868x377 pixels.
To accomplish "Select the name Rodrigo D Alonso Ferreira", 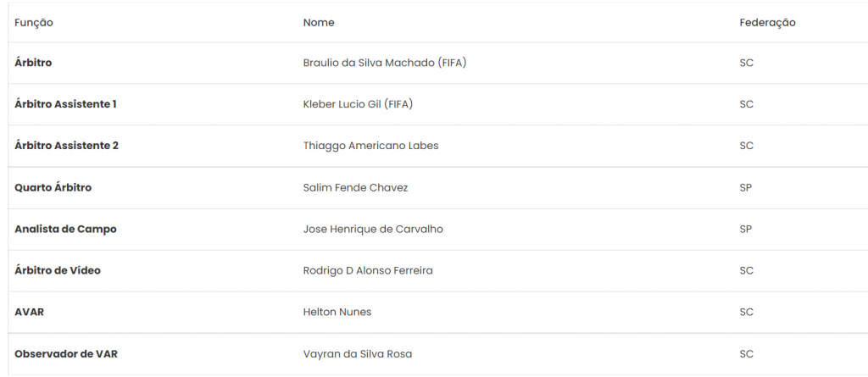I will (368, 271).
